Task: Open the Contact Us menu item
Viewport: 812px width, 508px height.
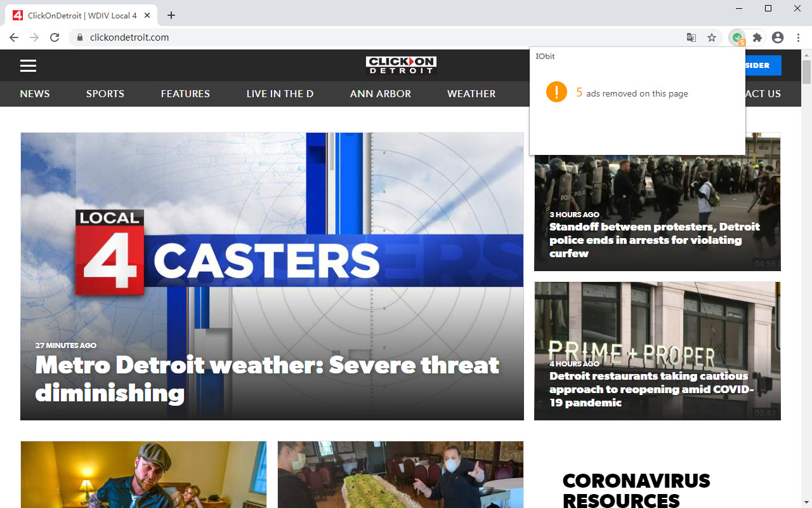Action: point(763,93)
